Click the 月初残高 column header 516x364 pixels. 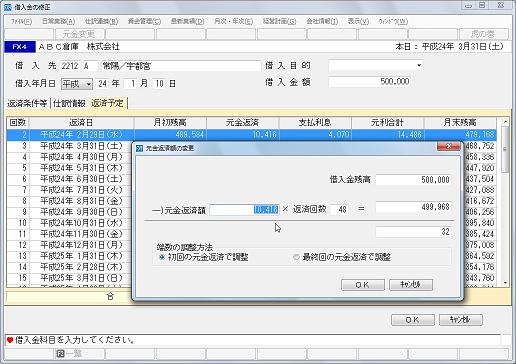click(170, 123)
